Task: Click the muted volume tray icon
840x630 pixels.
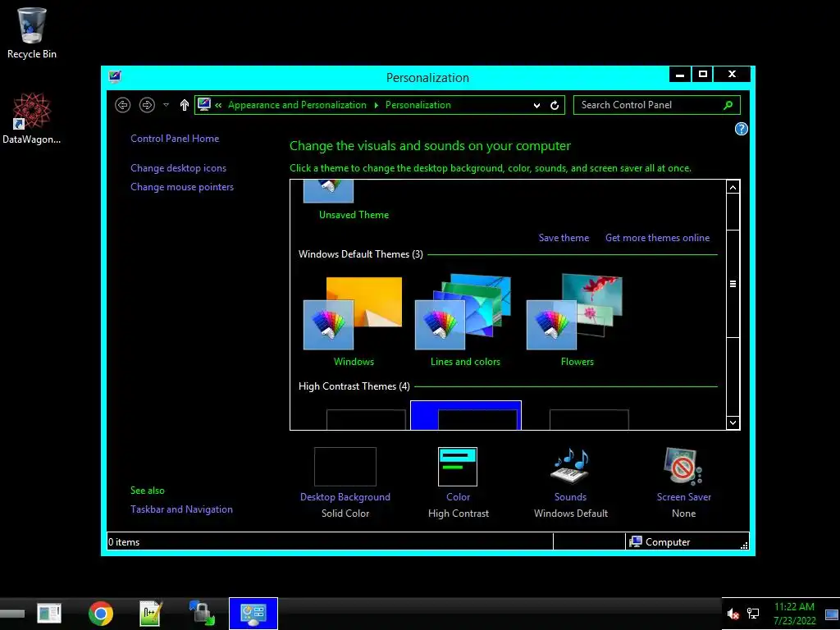Action: coord(733,614)
